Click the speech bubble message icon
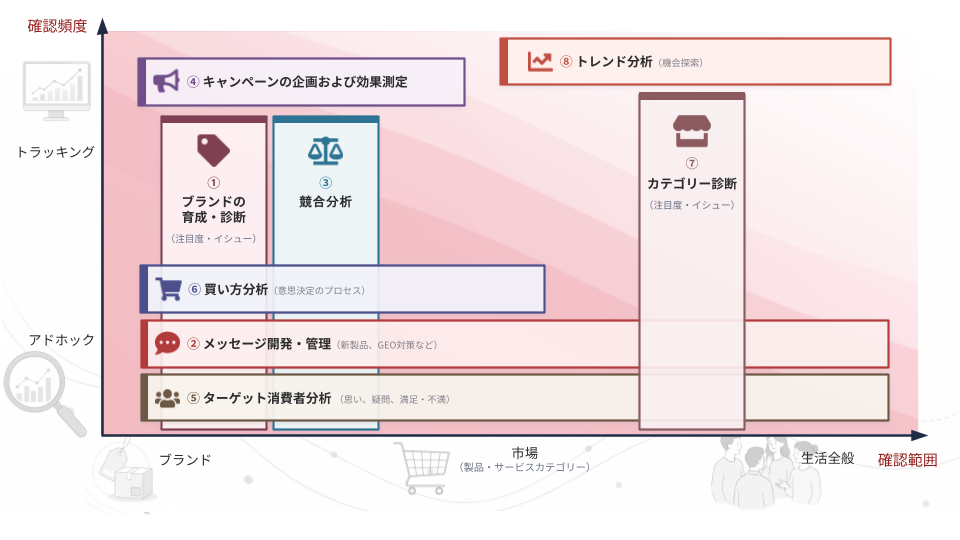 click(x=167, y=343)
